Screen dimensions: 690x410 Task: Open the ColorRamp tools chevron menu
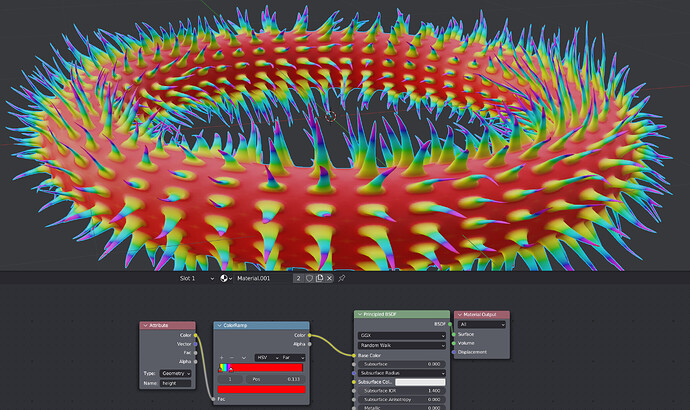244,358
